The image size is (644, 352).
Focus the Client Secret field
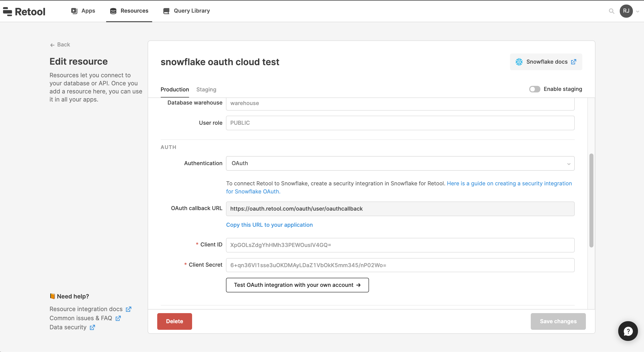(400, 265)
